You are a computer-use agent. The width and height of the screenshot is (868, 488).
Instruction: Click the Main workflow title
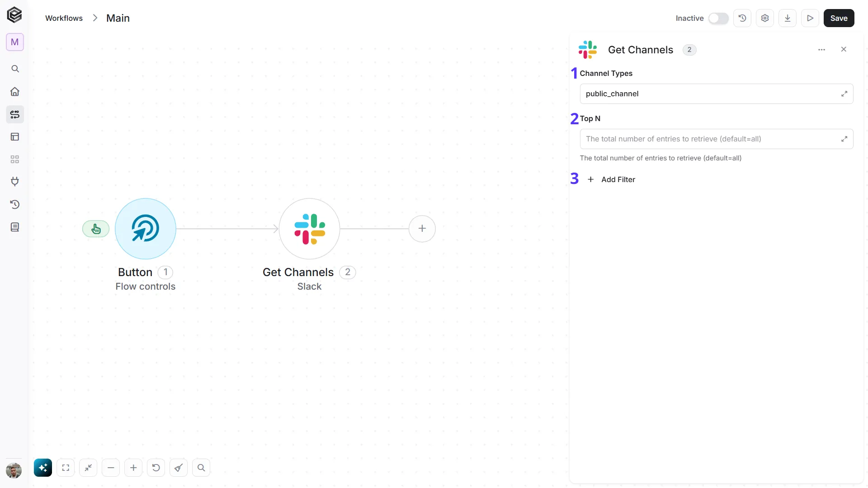(x=118, y=18)
